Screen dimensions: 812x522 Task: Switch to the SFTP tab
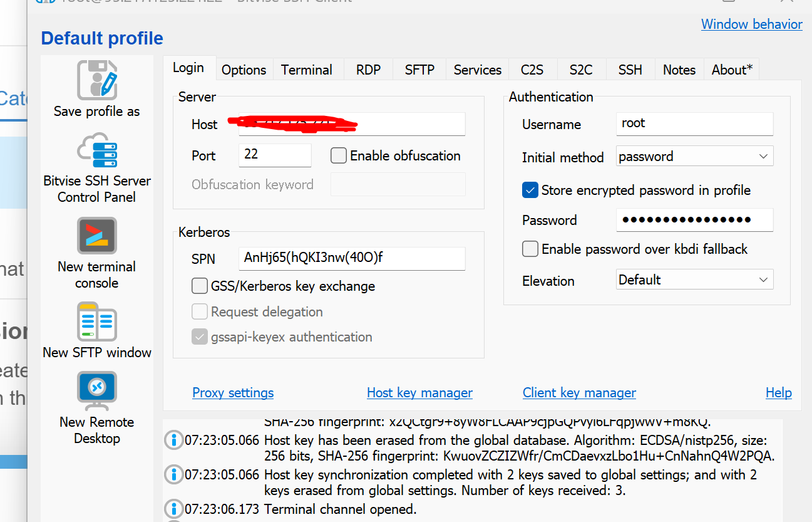tap(419, 70)
